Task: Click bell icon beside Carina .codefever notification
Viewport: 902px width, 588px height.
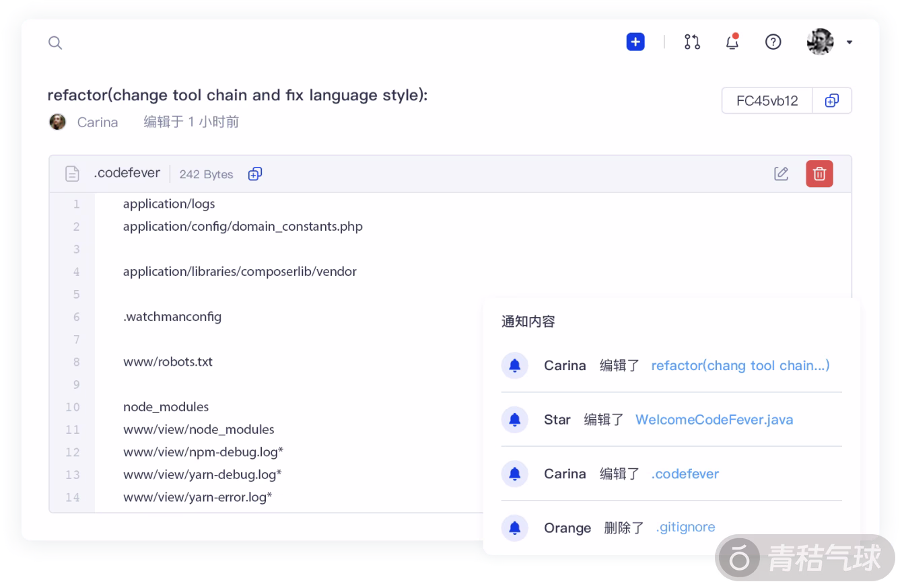Action: coord(515,474)
